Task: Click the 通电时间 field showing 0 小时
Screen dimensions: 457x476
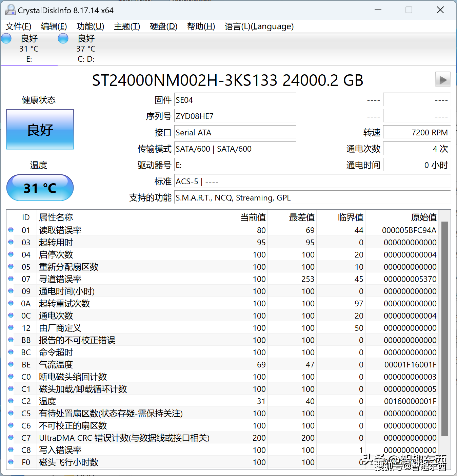Action: point(417,165)
